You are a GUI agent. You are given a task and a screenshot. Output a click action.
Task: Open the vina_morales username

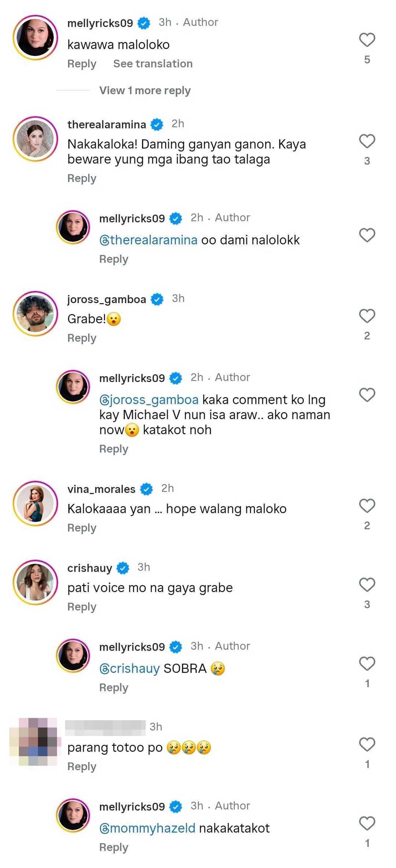pos(101,489)
